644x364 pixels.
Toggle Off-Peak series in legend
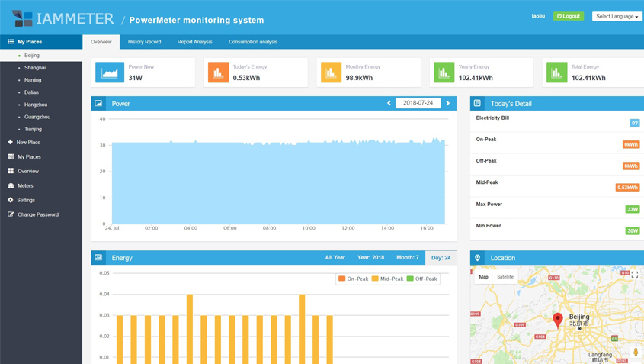[422, 279]
